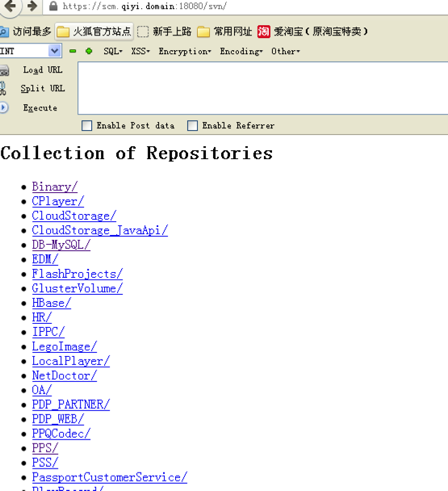This screenshot has height=491, width=448.
Task: Open the 新手上路 bookmark
Action: click(x=164, y=31)
